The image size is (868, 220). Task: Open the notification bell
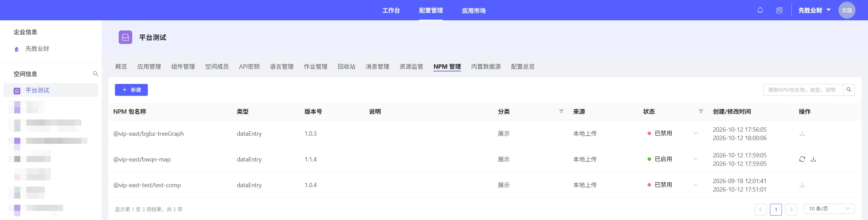click(760, 10)
